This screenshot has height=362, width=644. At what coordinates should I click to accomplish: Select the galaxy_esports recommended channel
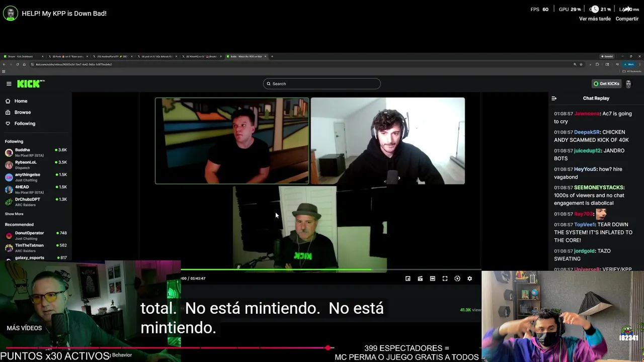coord(36,258)
